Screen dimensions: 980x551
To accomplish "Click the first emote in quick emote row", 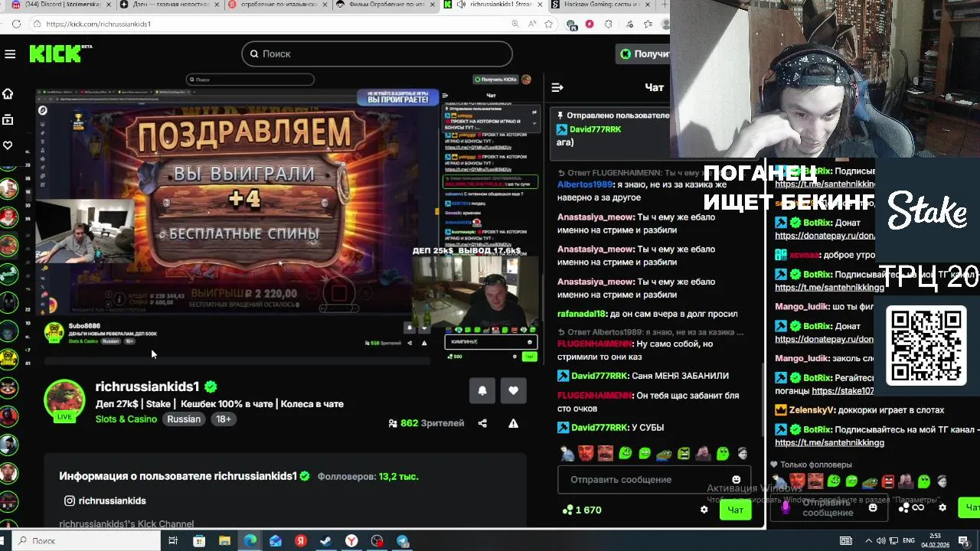I will [x=567, y=453].
